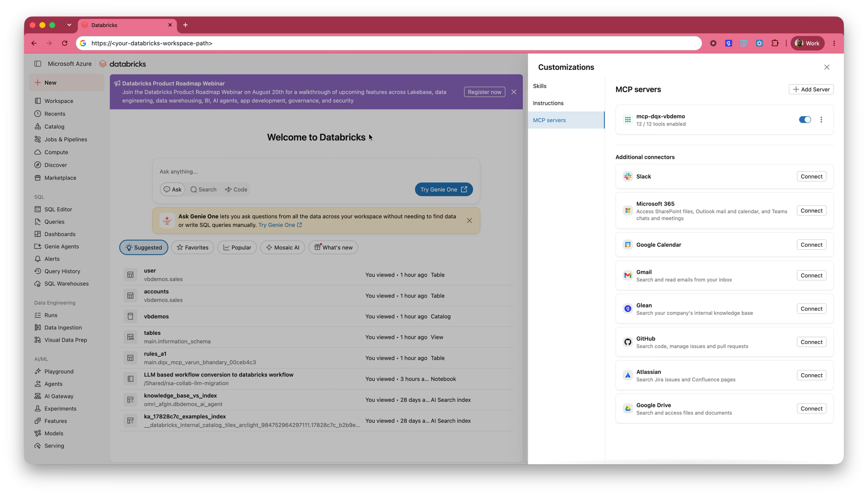Open Agents under AI/ML

53,384
